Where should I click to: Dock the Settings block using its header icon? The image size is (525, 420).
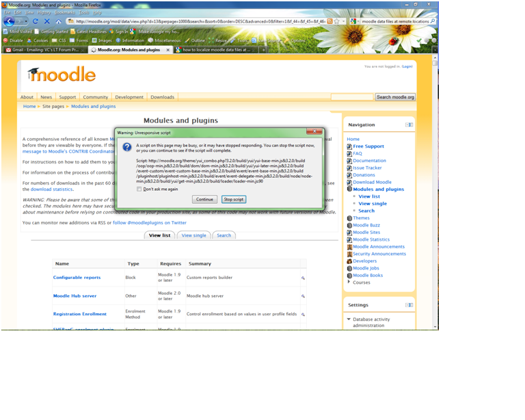coord(409,305)
